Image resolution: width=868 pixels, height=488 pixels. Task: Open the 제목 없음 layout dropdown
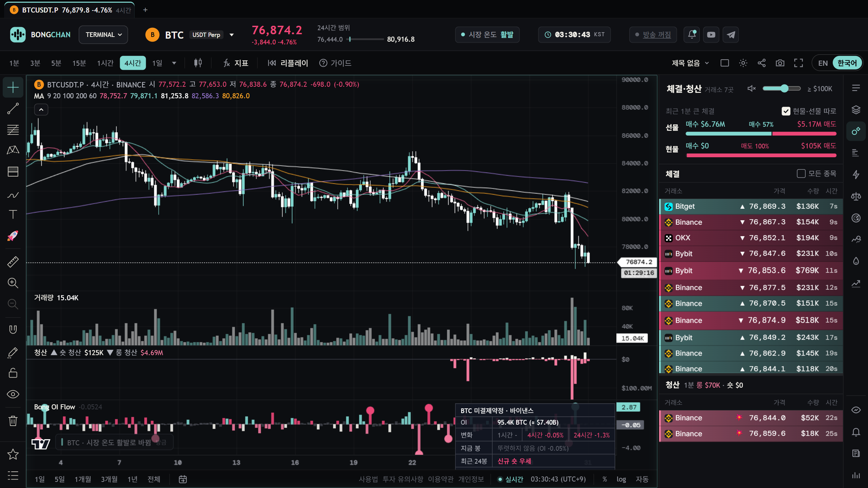[x=691, y=63]
